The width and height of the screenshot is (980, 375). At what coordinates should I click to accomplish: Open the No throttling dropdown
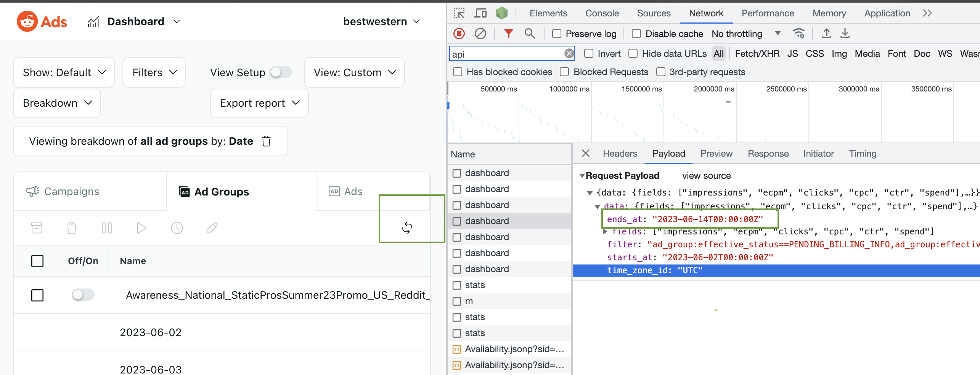745,34
